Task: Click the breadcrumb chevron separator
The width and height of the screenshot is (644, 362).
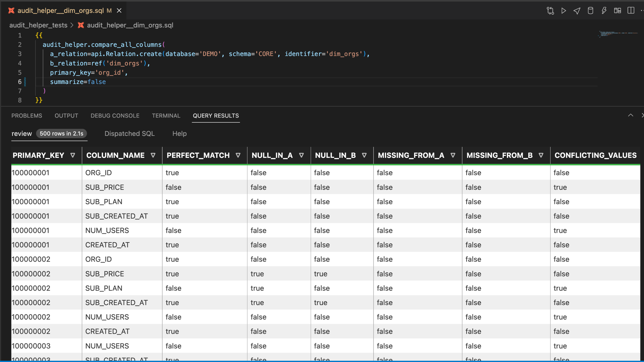Action: pyautogui.click(x=72, y=25)
